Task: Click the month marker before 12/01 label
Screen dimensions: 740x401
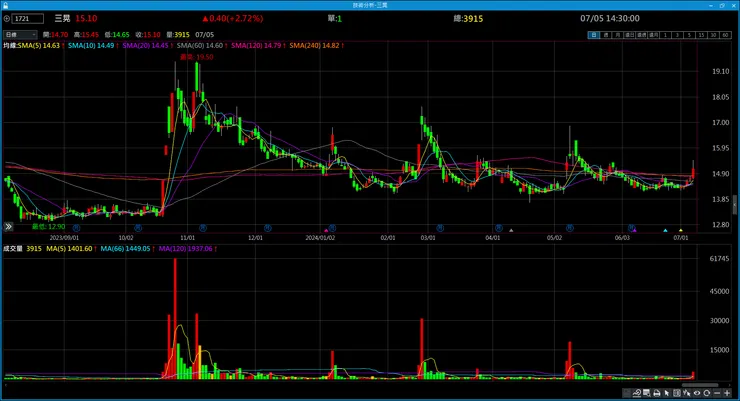Action: pyautogui.click(x=268, y=228)
